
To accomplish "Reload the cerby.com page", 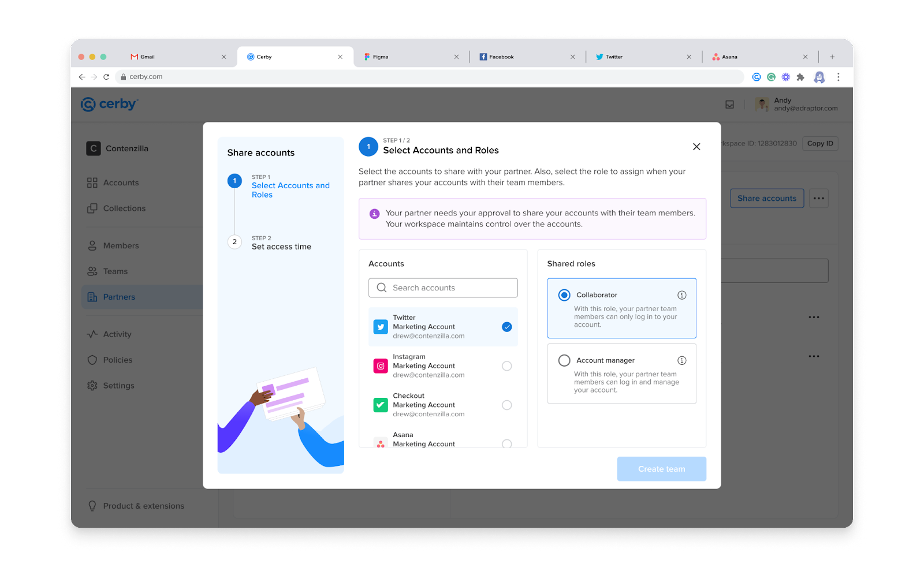I will point(106,77).
